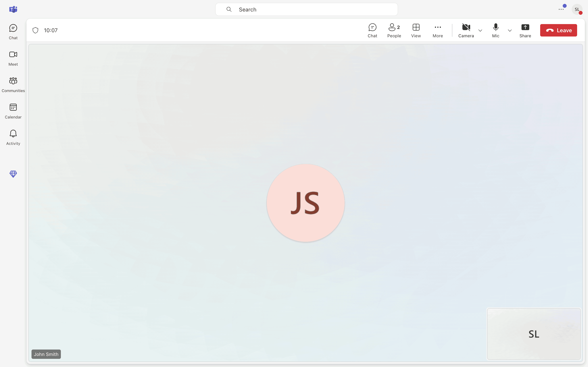Expand the Mic options chevron
Viewport: 588px width, 367px height.
(x=510, y=31)
